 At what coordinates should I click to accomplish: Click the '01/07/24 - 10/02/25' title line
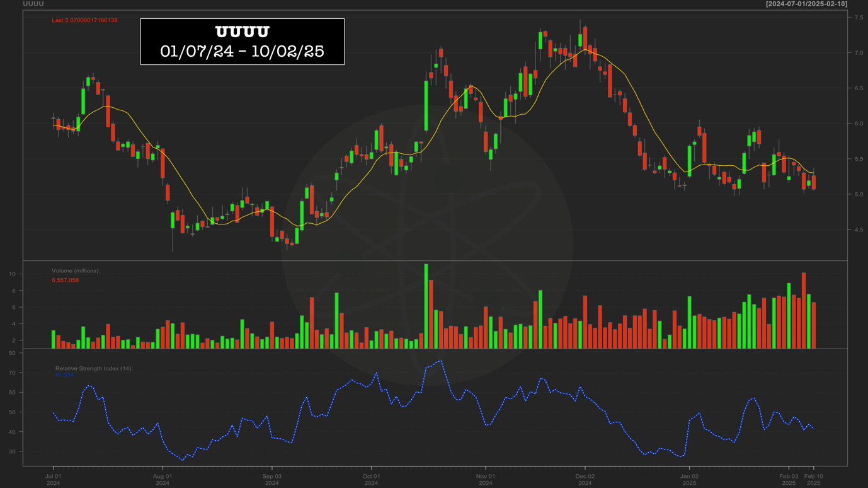[x=242, y=51]
